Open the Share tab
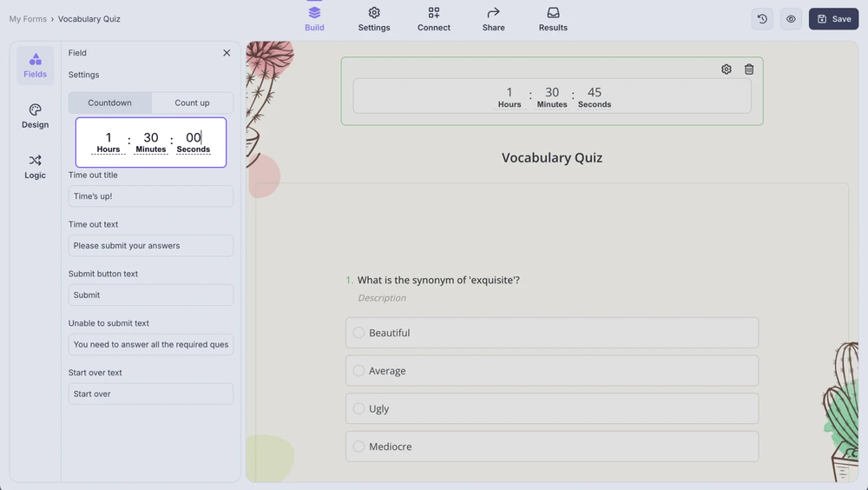 tap(493, 18)
